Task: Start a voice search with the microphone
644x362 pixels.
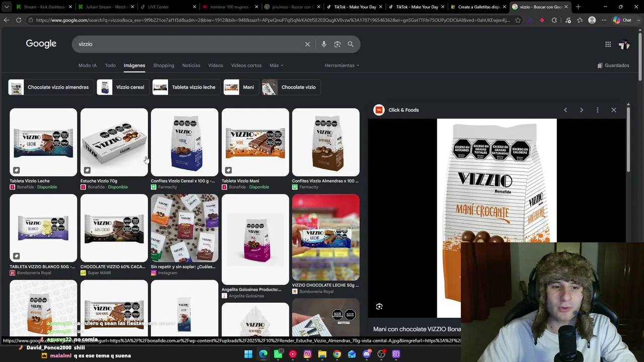Action: (x=324, y=44)
